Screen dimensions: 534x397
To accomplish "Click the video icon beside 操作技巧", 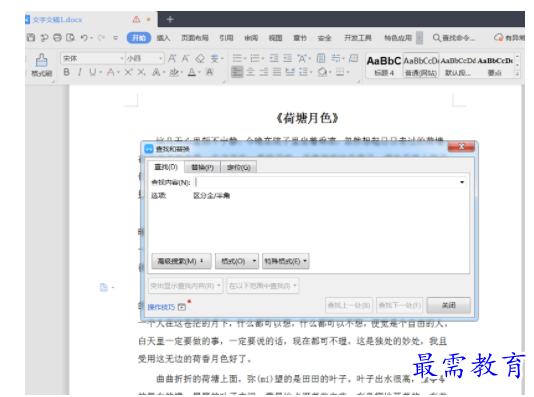I will (182, 307).
